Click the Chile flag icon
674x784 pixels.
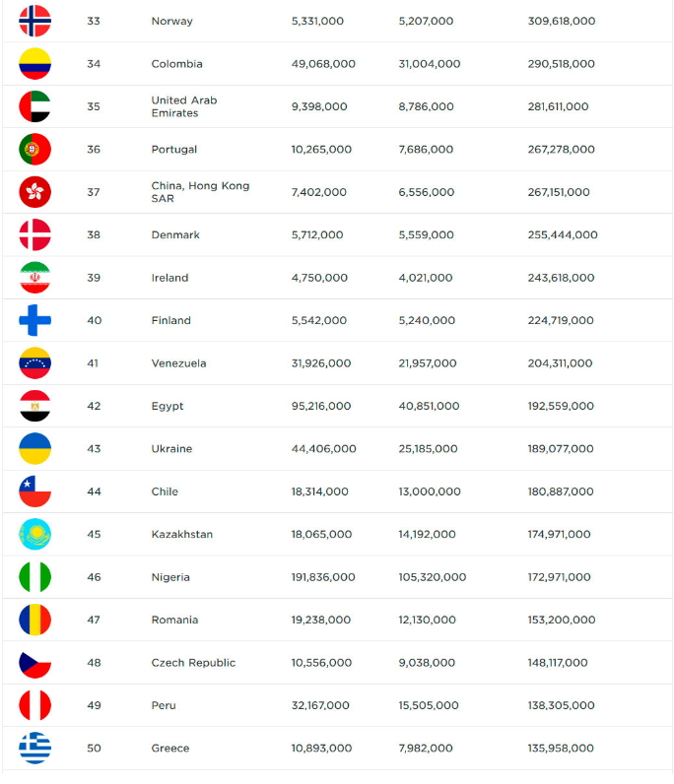[35, 491]
